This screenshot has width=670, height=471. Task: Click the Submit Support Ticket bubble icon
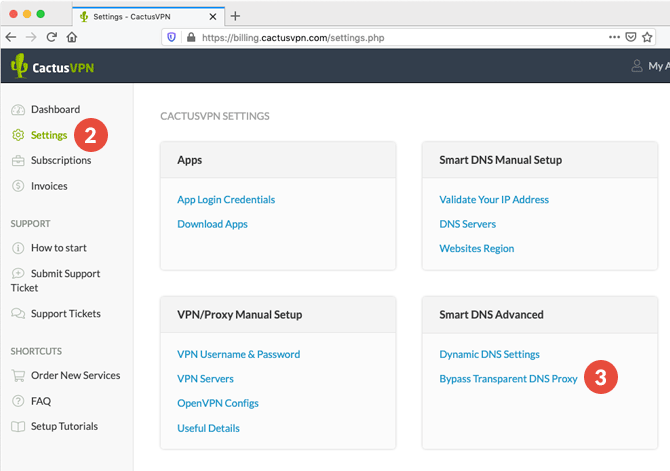pos(18,273)
